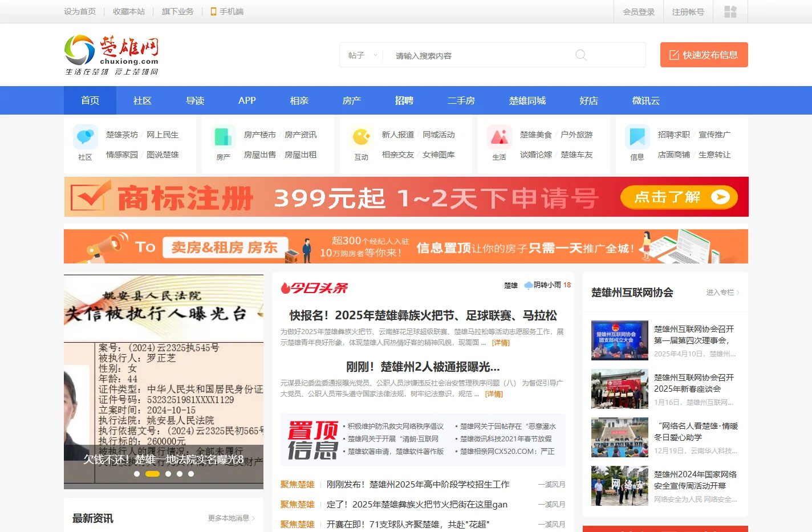This screenshot has width=812, height=532.
Task: Open the 招聘 navigation tab
Action: click(404, 100)
